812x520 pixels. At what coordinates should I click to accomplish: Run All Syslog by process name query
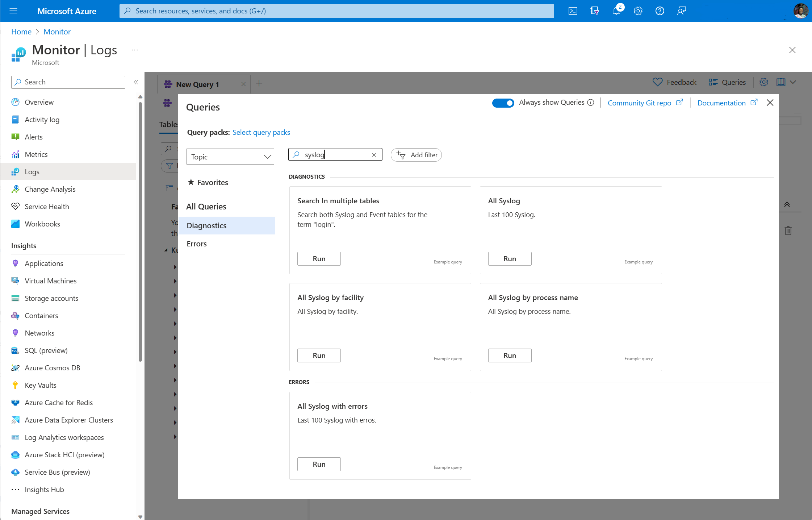point(510,355)
